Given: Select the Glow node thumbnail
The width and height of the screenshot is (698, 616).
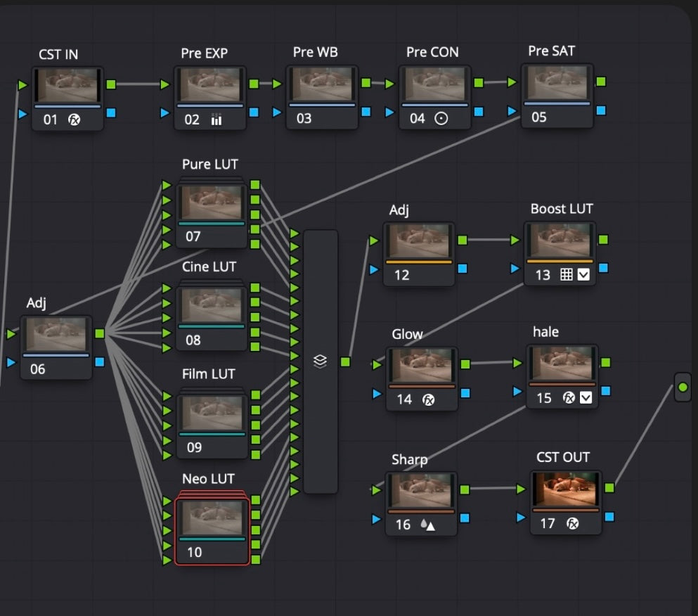Looking at the screenshot, I should tap(422, 366).
